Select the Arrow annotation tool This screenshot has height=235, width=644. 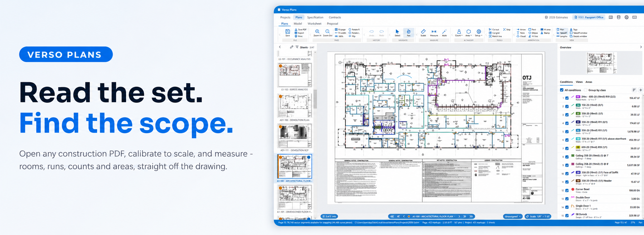pos(521,29)
